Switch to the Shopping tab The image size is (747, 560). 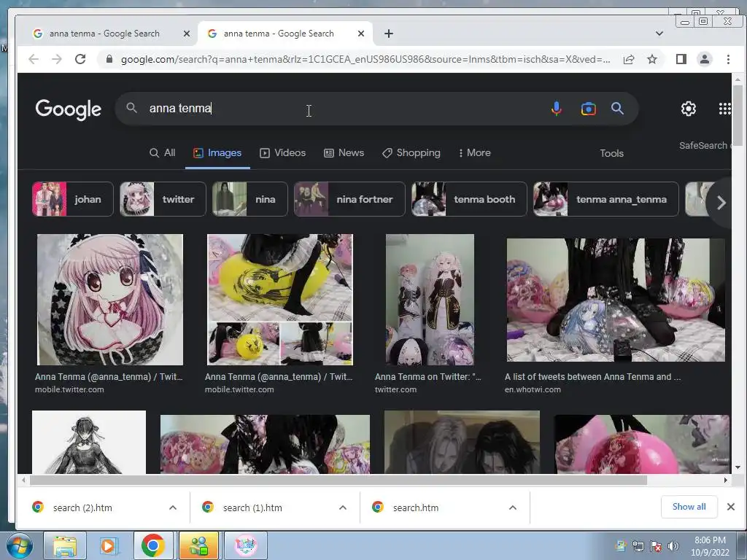411,153
